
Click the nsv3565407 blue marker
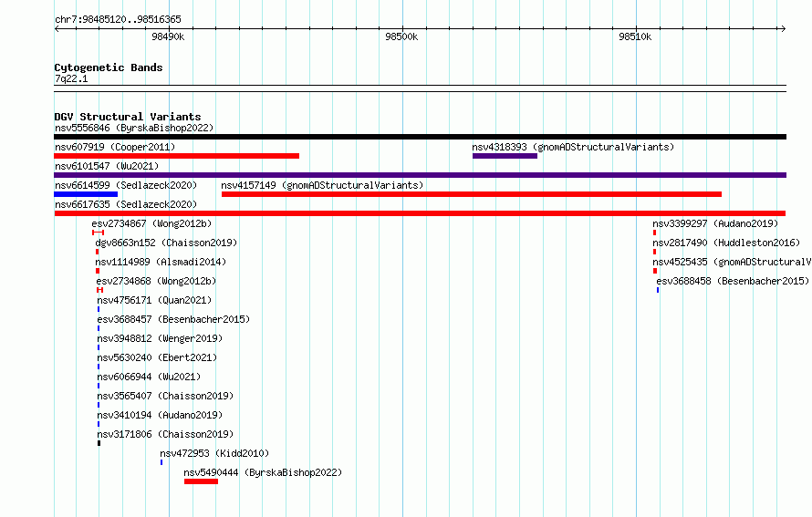pyautogui.click(x=99, y=405)
